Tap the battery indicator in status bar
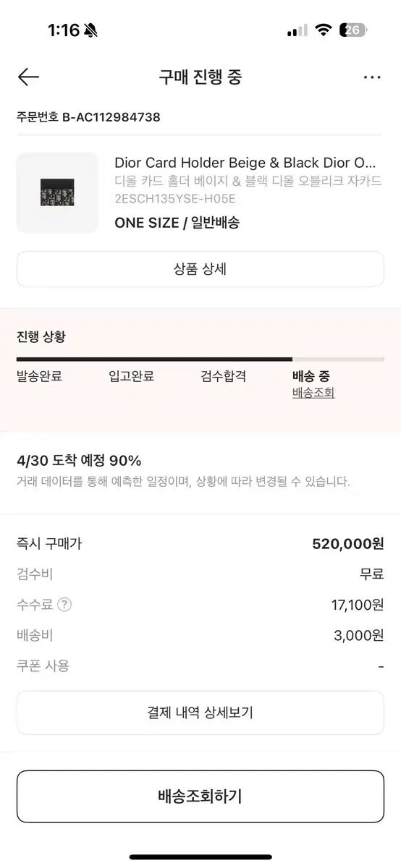The width and height of the screenshot is (401, 868). click(x=353, y=30)
